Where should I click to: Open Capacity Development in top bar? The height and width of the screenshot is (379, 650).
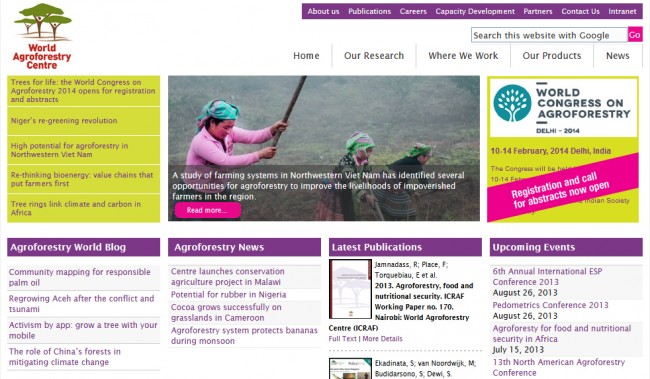click(x=475, y=11)
